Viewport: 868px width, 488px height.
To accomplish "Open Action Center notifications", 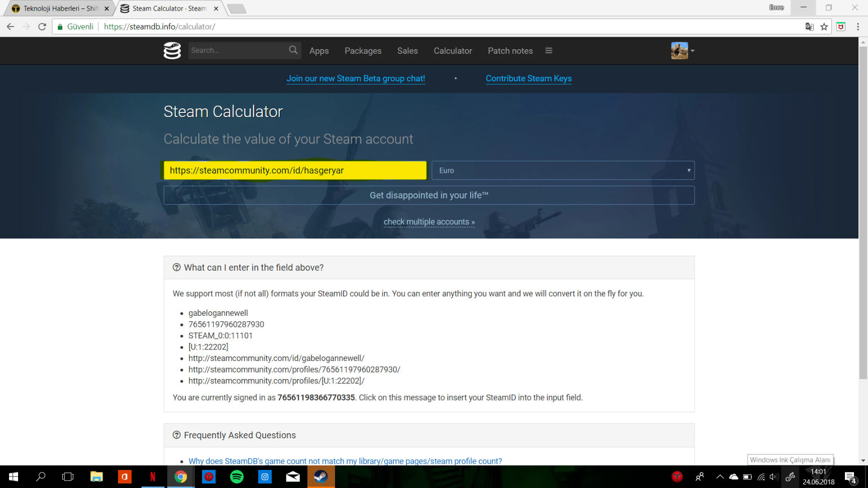I will tap(850, 477).
